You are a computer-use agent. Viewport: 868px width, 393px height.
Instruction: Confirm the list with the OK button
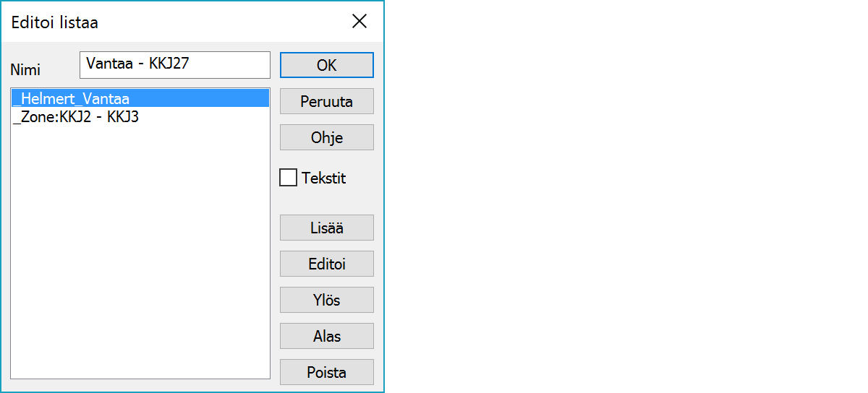tap(326, 65)
